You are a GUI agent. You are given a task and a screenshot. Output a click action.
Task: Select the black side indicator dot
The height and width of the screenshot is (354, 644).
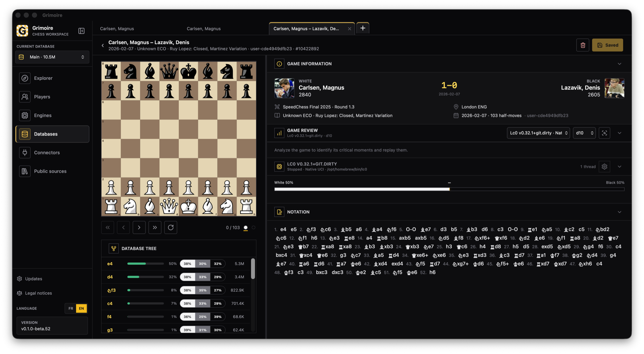click(254, 228)
